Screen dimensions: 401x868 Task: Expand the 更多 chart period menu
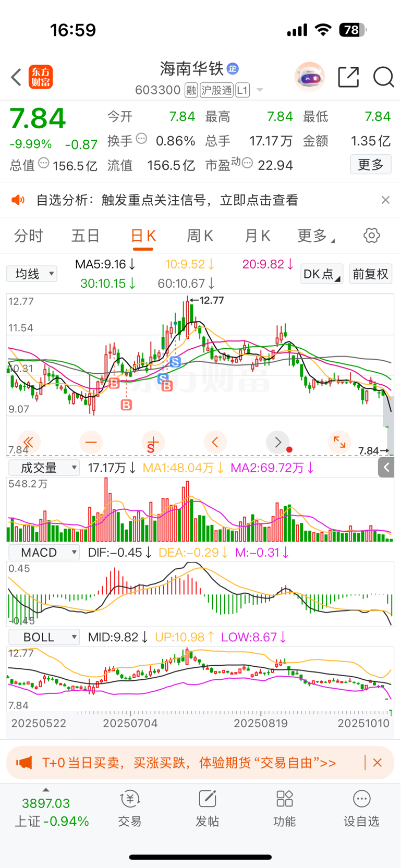pyautogui.click(x=316, y=236)
